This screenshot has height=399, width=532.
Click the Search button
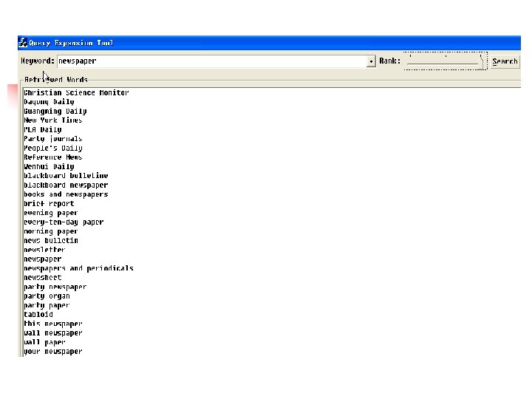pyautogui.click(x=505, y=61)
